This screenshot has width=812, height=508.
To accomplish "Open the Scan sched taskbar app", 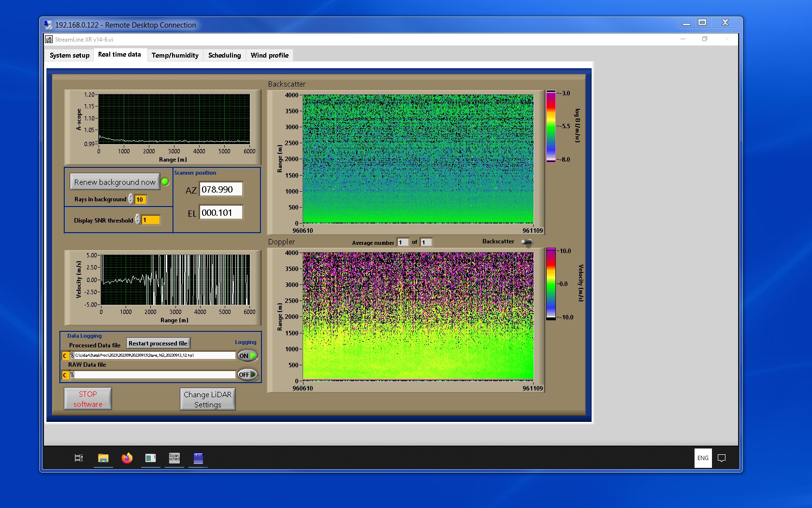I will pyautogui.click(x=174, y=458).
